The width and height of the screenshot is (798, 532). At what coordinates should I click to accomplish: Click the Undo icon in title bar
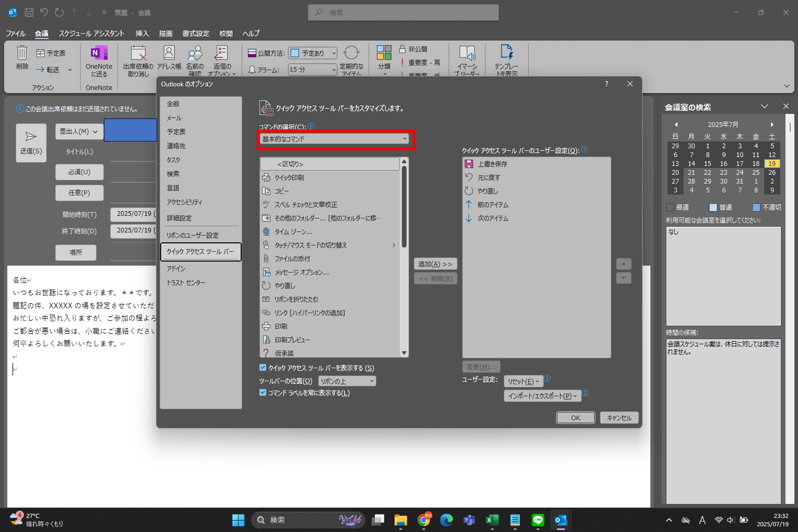pos(44,13)
